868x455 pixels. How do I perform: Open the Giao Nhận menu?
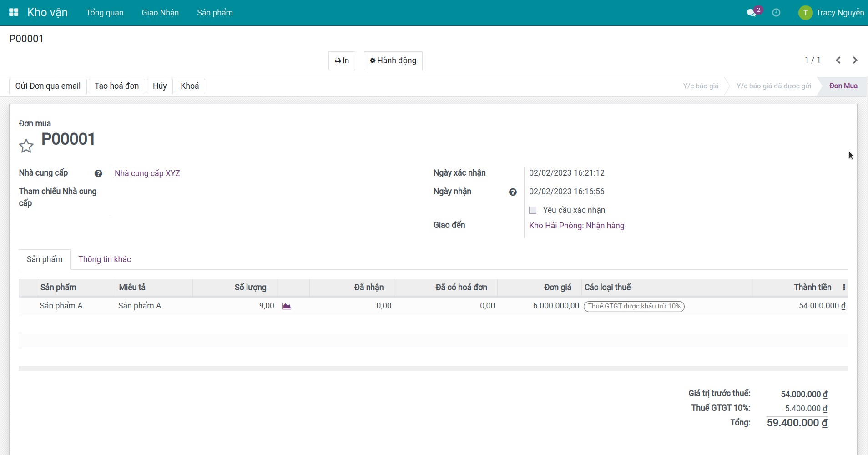160,13
